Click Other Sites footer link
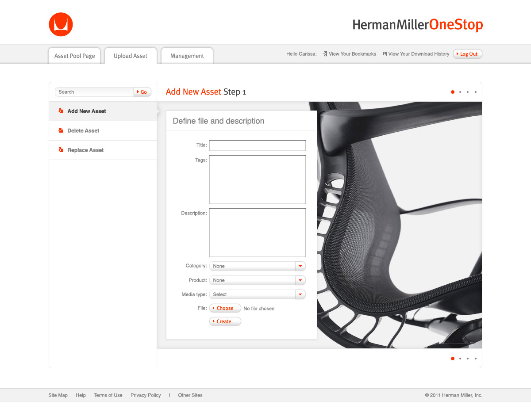Screen dimensions: 531x420 click(x=190, y=395)
